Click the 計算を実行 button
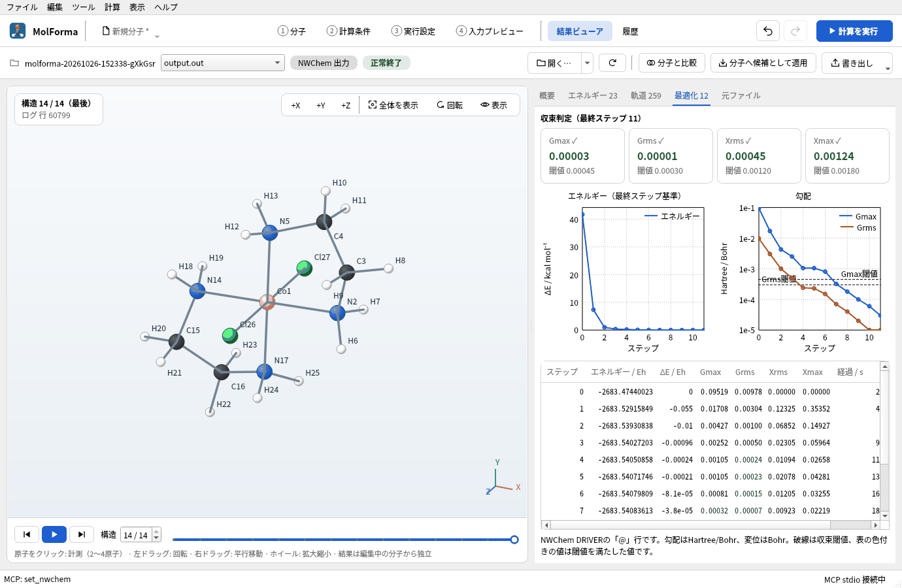902x588 pixels. tap(854, 31)
